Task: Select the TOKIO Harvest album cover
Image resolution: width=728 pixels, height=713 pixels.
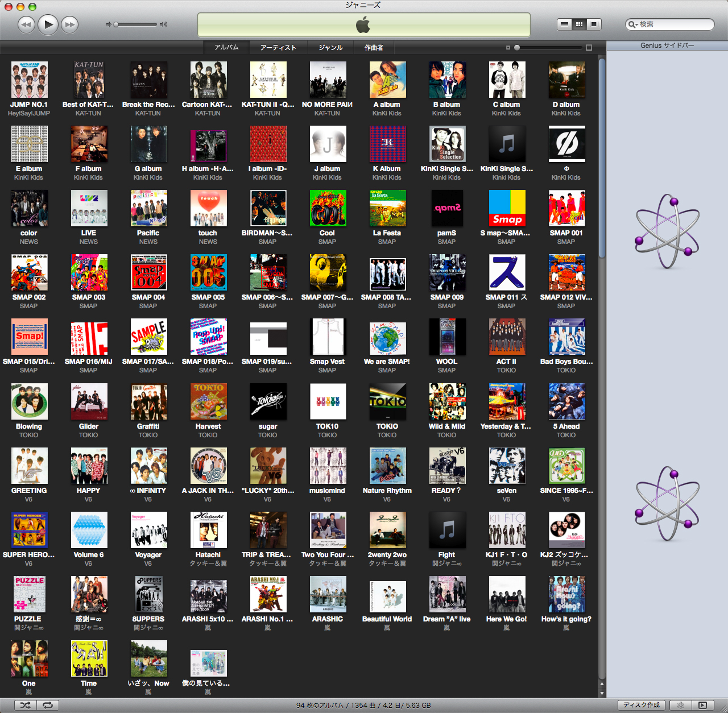Action: point(208,401)
